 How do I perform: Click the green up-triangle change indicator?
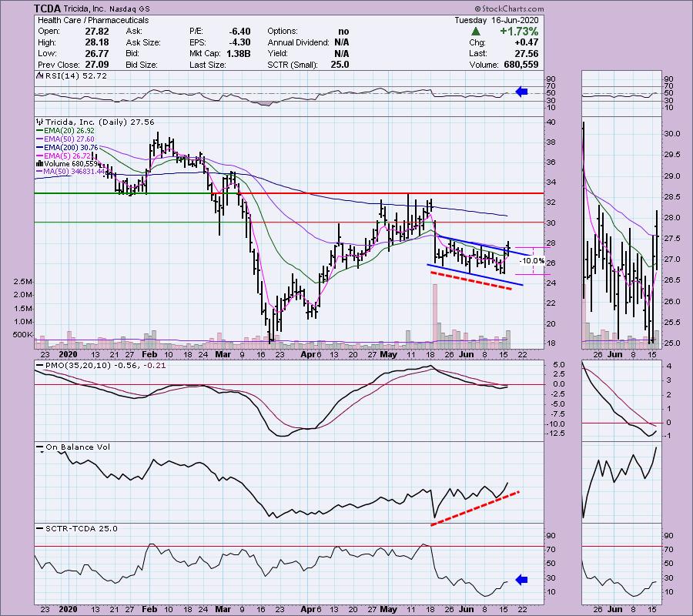pyautogui.click(x=476, y=32)
